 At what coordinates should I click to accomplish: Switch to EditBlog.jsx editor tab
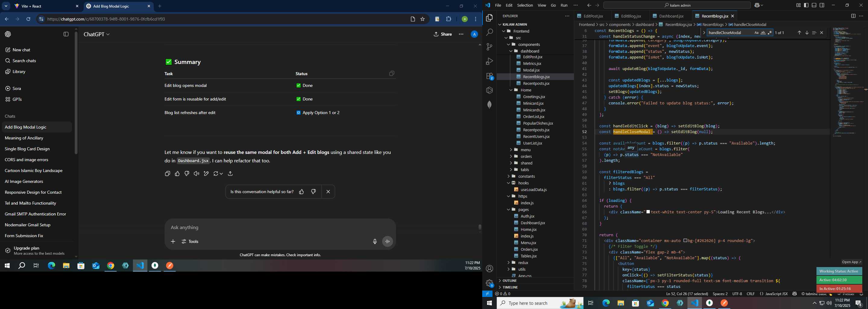point(631,16)
